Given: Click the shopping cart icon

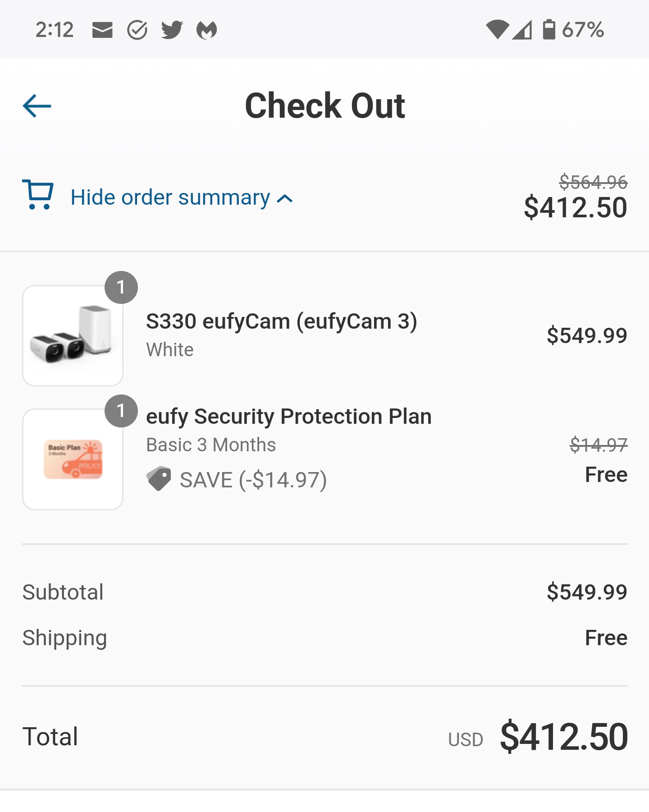Looking at the screenshot, I should coord(38,197).
